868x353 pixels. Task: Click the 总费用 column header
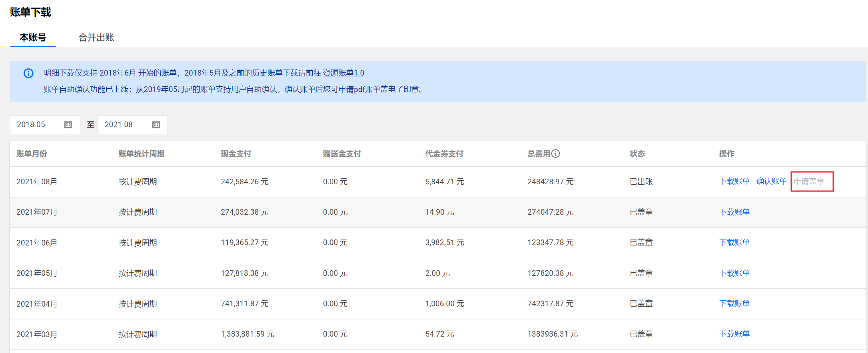(x=539, y=154)
